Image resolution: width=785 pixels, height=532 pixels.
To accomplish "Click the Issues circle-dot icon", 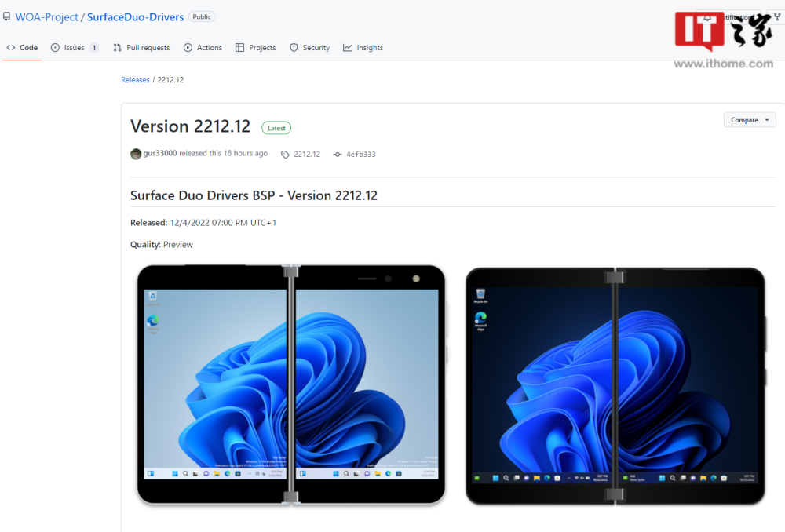I will [55, 48].
